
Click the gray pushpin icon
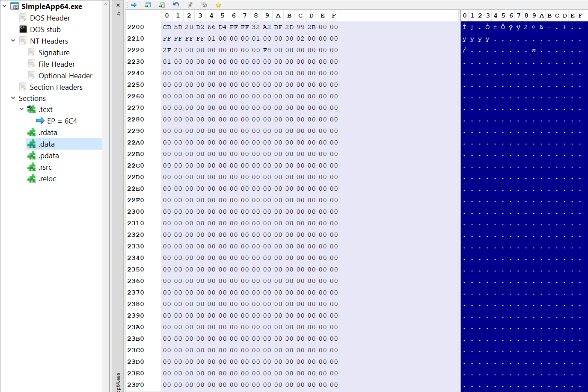point(190,5)
